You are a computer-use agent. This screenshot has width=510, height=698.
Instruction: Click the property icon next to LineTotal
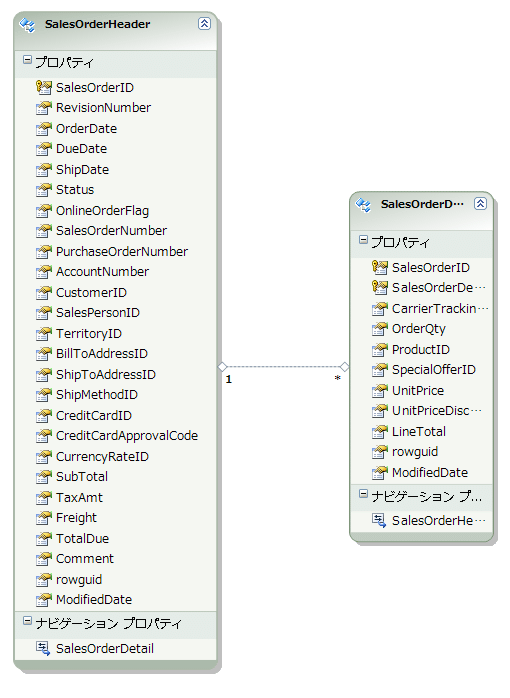[x=380, y=431]
